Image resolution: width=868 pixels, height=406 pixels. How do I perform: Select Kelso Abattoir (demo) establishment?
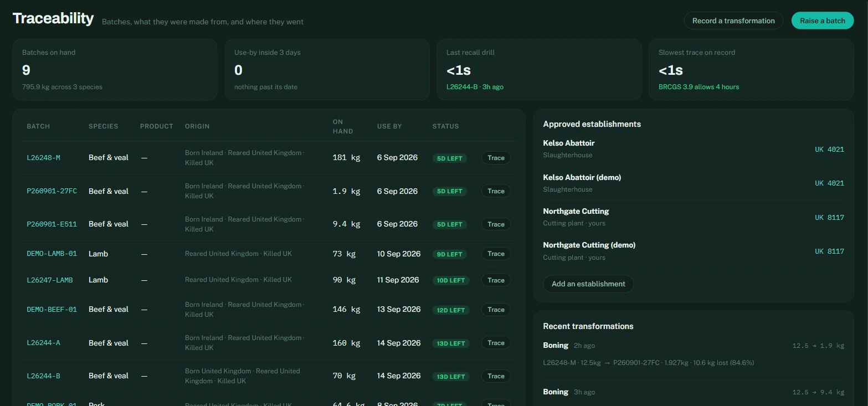(582, 177)
